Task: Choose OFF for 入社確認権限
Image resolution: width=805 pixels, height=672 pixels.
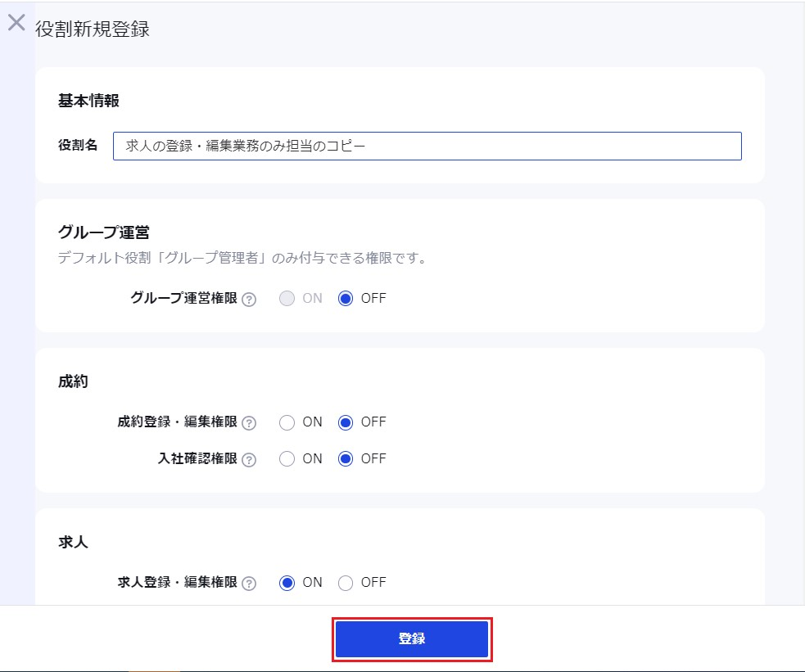Action: [346, 458]
